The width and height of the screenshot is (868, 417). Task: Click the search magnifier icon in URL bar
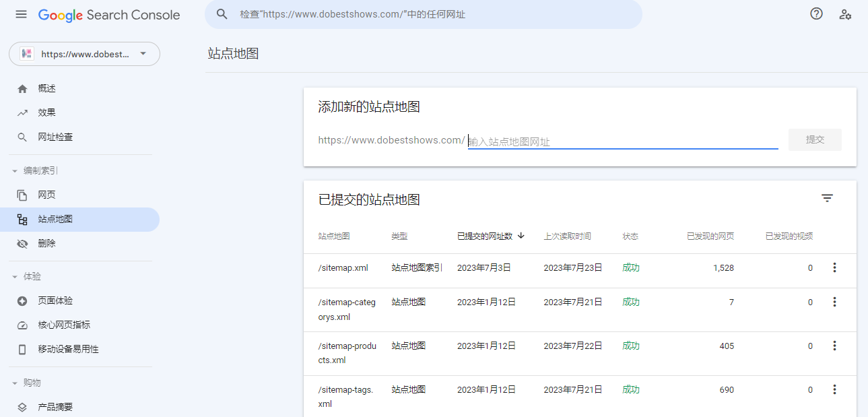click(x=222, y=14)
